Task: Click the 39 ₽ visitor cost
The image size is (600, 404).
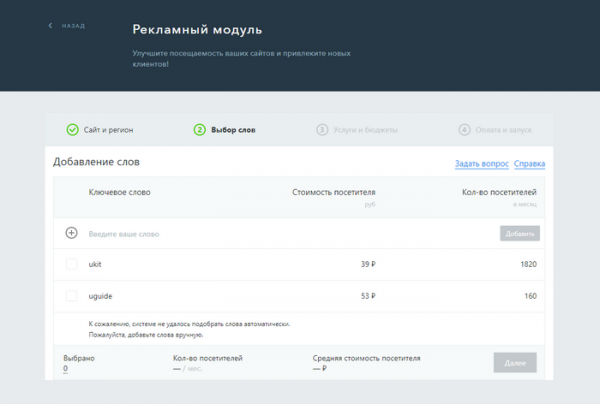Action: point(368,264)
